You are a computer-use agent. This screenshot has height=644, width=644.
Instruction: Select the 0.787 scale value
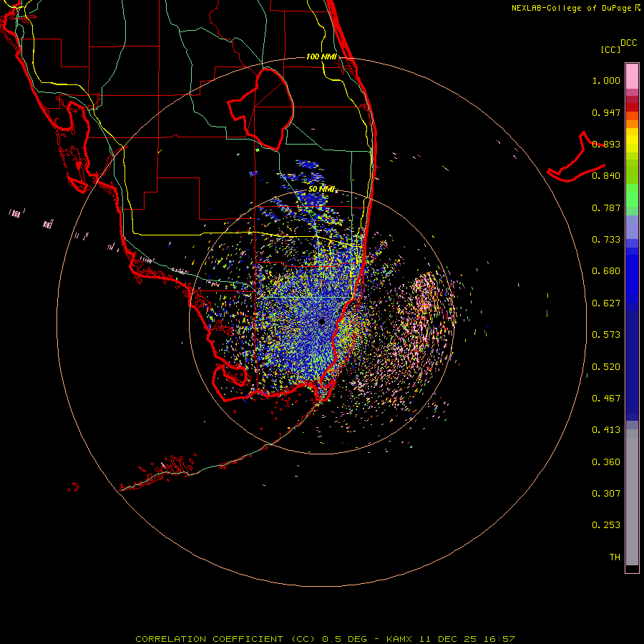click(x=606, y=208)
